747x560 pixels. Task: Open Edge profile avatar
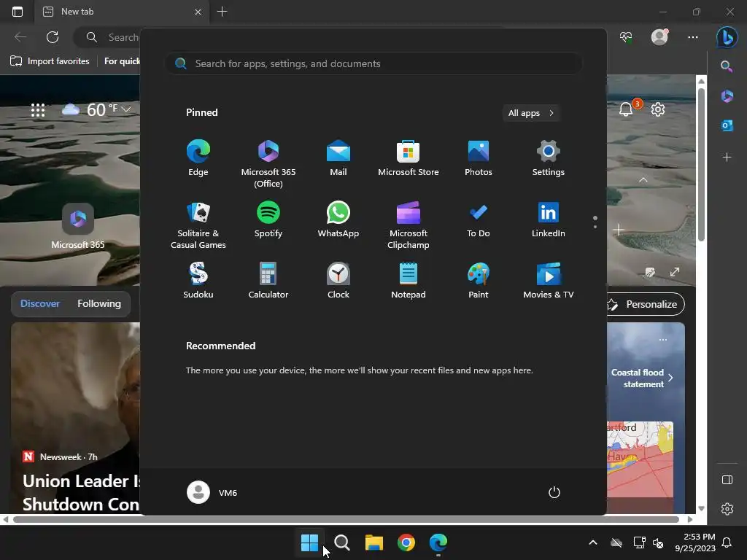click(x=659, y=37)
